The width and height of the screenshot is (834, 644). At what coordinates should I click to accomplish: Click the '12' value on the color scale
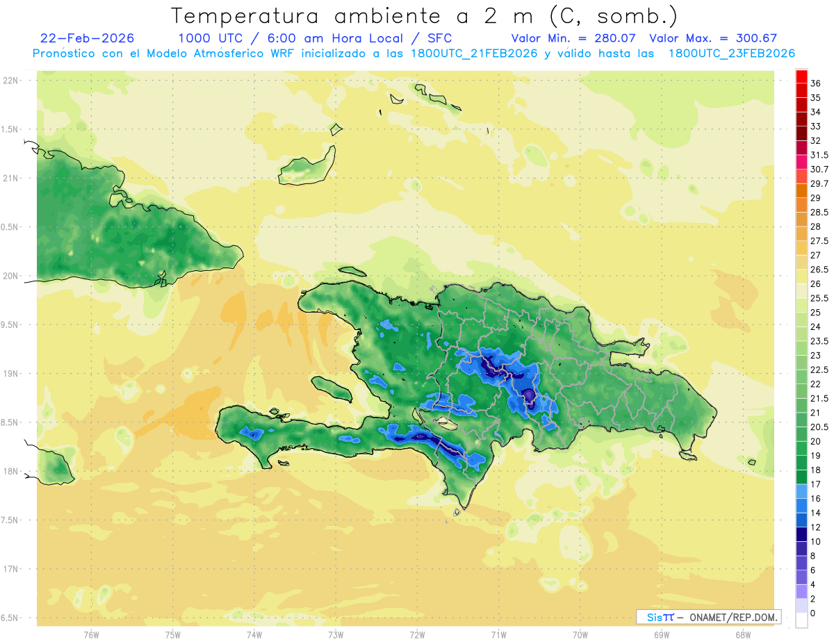tap(816, 527)
